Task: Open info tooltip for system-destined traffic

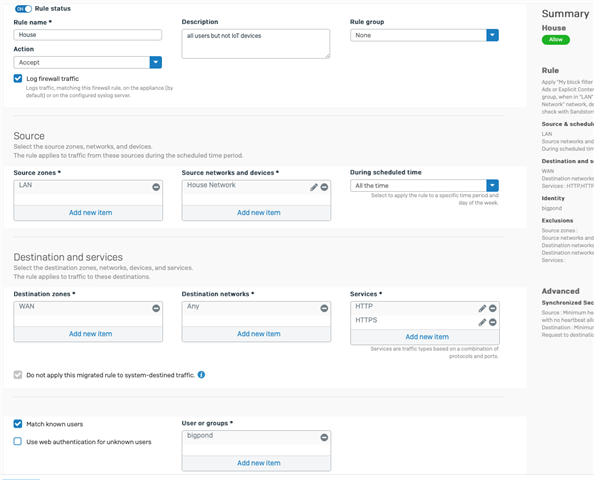Action: (202, 375)
